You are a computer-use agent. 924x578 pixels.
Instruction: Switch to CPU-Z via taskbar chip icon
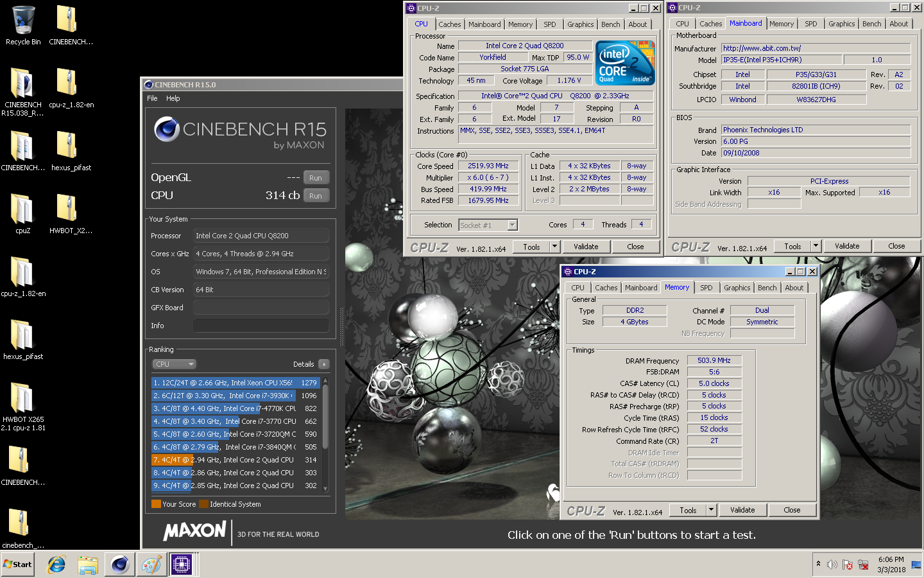coord(182,565)
